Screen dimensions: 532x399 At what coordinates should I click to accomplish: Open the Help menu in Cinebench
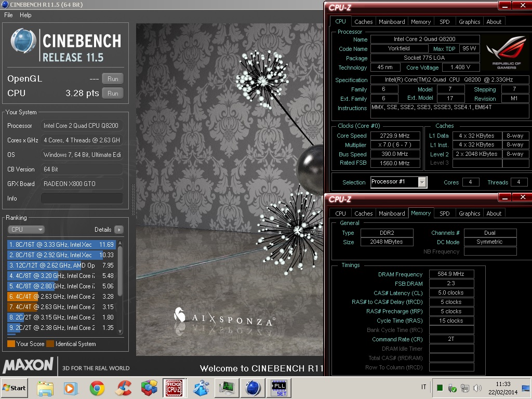coord(25,15)
